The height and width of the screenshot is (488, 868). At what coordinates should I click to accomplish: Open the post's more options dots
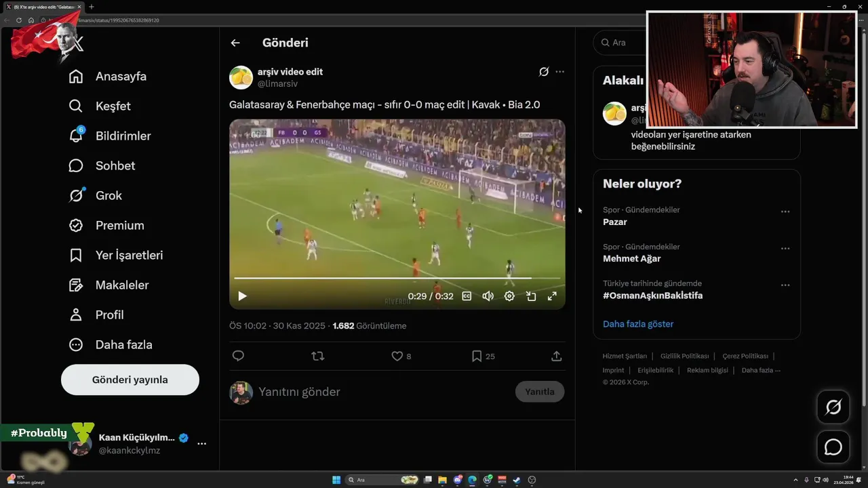[559, 72]
